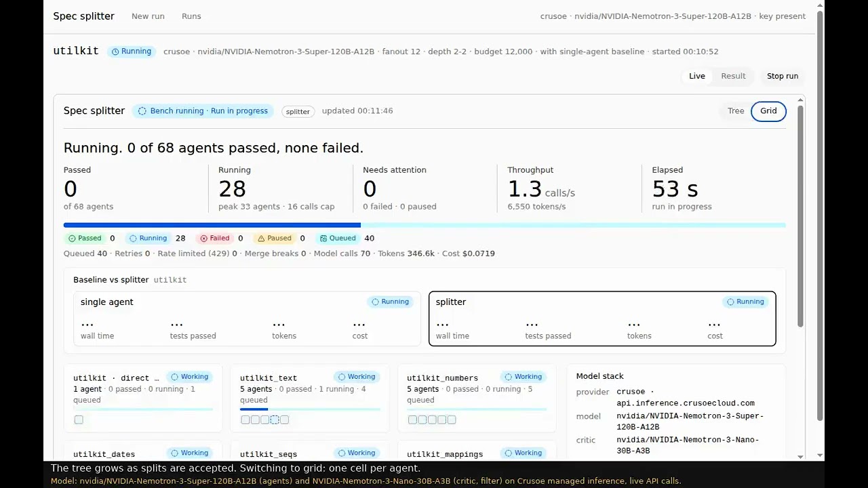Click the Spec splitter app title
The width and height of the screenshot is (868, 488).
84,16
